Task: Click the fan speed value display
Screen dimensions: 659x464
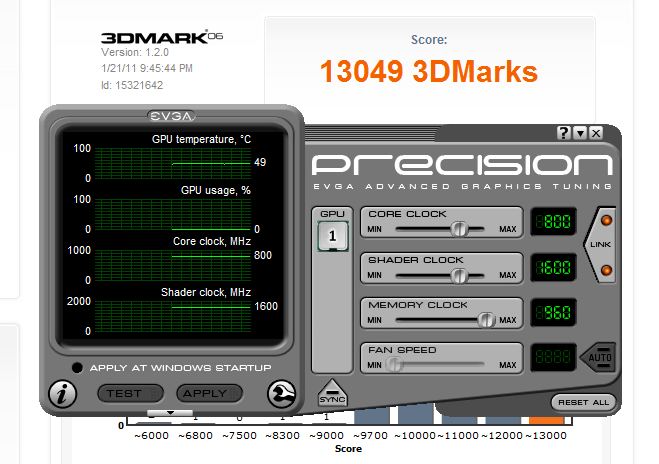Action: [553, 357]
